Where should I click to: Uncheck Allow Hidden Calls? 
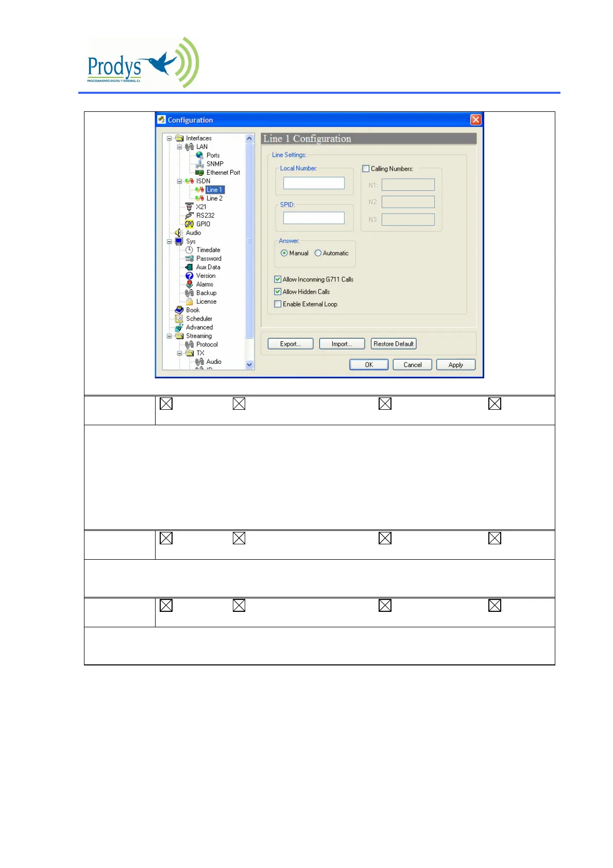(278, 292)
